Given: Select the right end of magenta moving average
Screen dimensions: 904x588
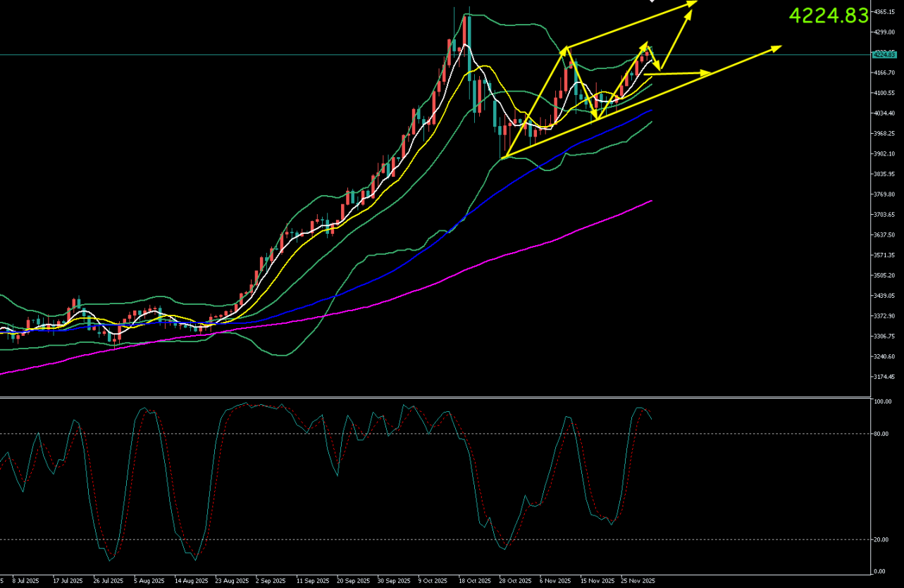Looking at the screenshot, I should tap(650, 201).
